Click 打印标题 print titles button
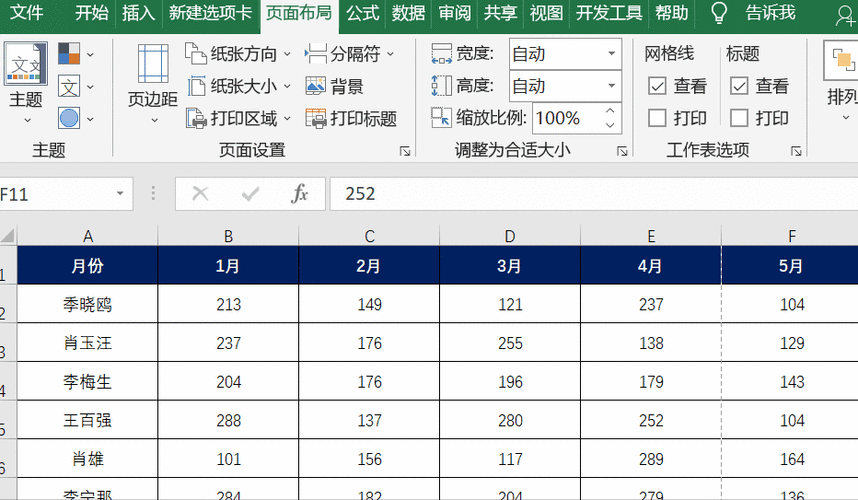Screen dimensions: 858x500 pyautogui.click(x=351, y=118)
